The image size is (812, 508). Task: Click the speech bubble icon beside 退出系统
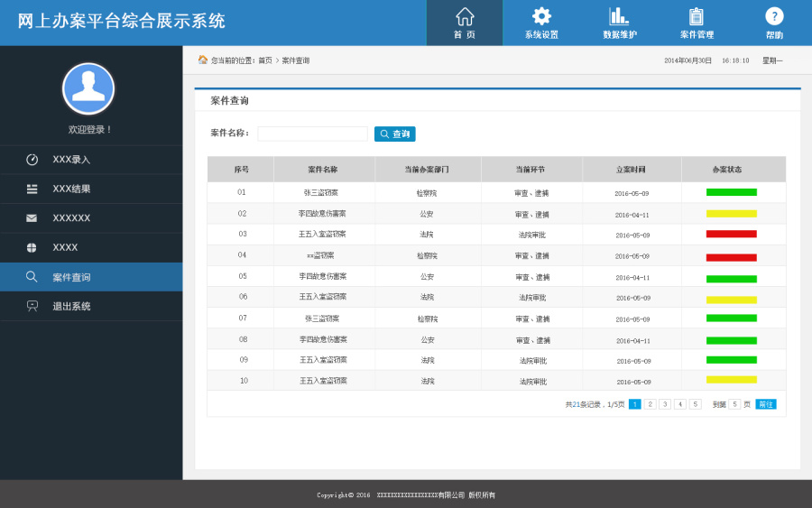[x=32, y=306]
